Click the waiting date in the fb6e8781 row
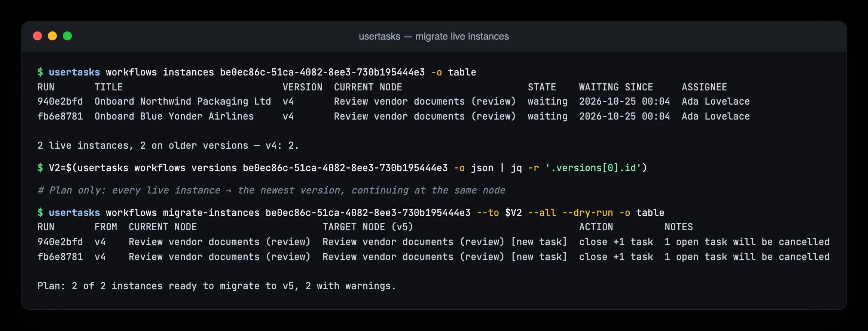 [624, 116]
